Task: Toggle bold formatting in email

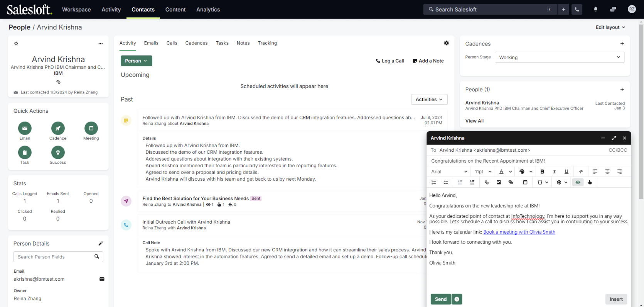Action: pyautogui.click(x=542, y=171)
